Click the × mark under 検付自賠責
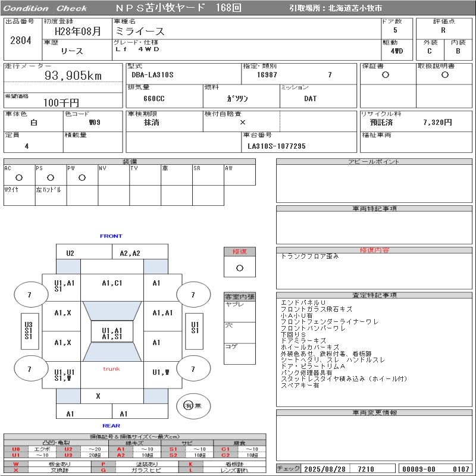 pyautogui.click(x=242, y=123)
